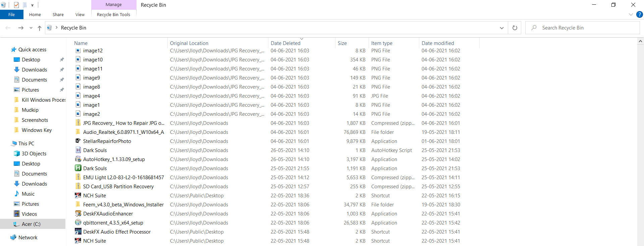644x246 pixels.
Task: Expand the address bar history dropdown
Action: click(501, 28)
